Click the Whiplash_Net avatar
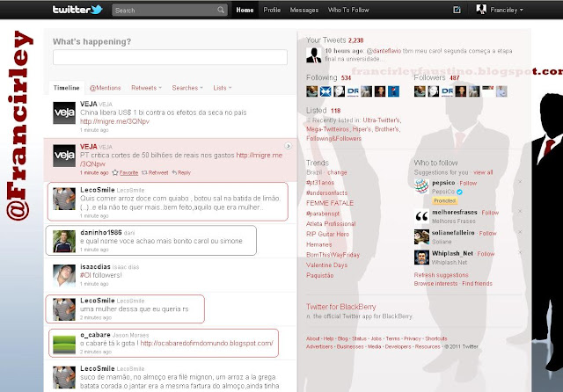The image size is (563, 392). click(421, 258)
